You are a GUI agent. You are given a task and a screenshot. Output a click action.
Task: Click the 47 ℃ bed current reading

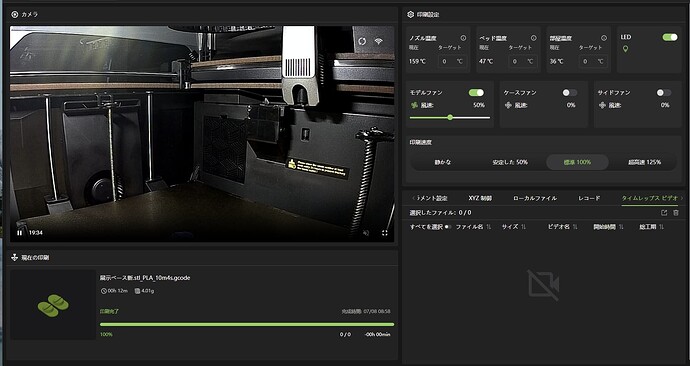486,62
